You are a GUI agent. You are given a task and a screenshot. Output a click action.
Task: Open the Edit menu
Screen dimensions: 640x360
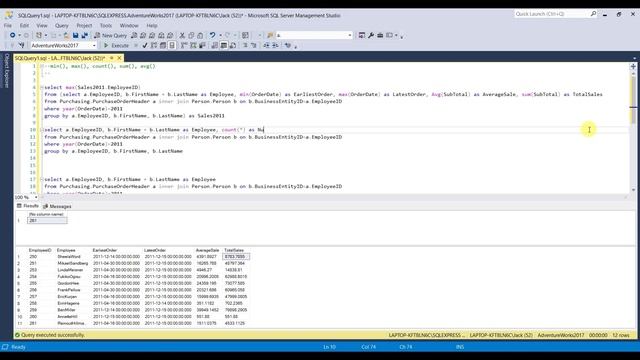(x=24, y=25)
